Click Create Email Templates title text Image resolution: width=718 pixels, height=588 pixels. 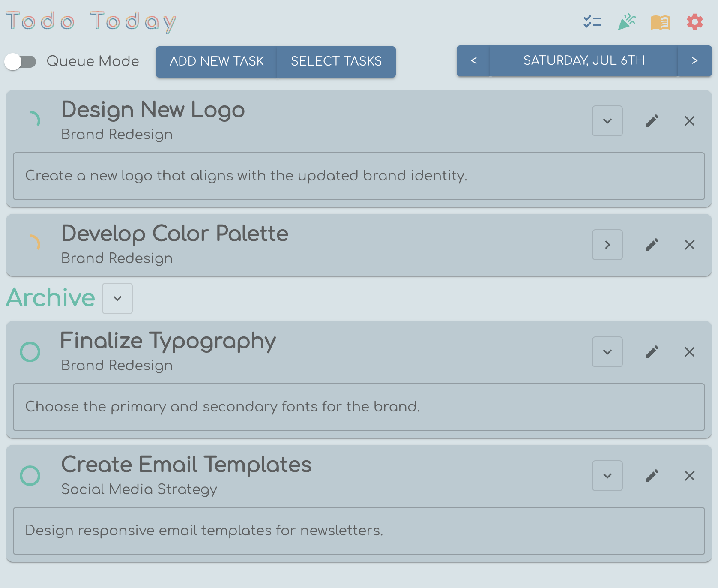click(x=186, y=465)
